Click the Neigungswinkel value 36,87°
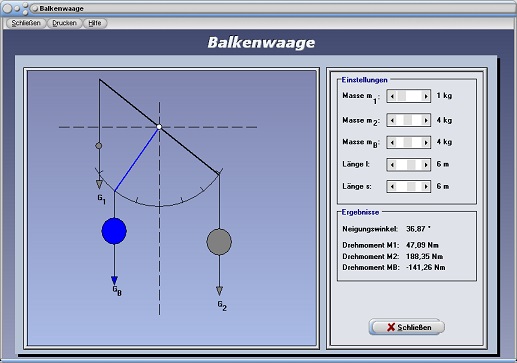 [418, 229]
